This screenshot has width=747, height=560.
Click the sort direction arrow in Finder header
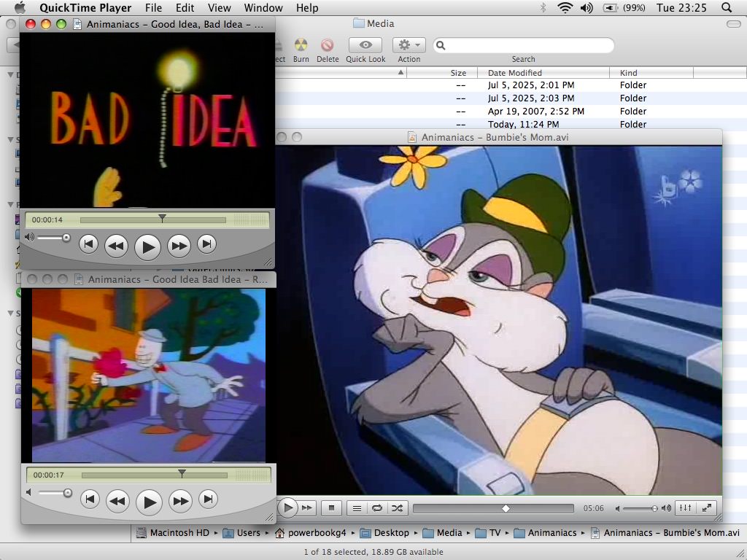tap(400, 72)
